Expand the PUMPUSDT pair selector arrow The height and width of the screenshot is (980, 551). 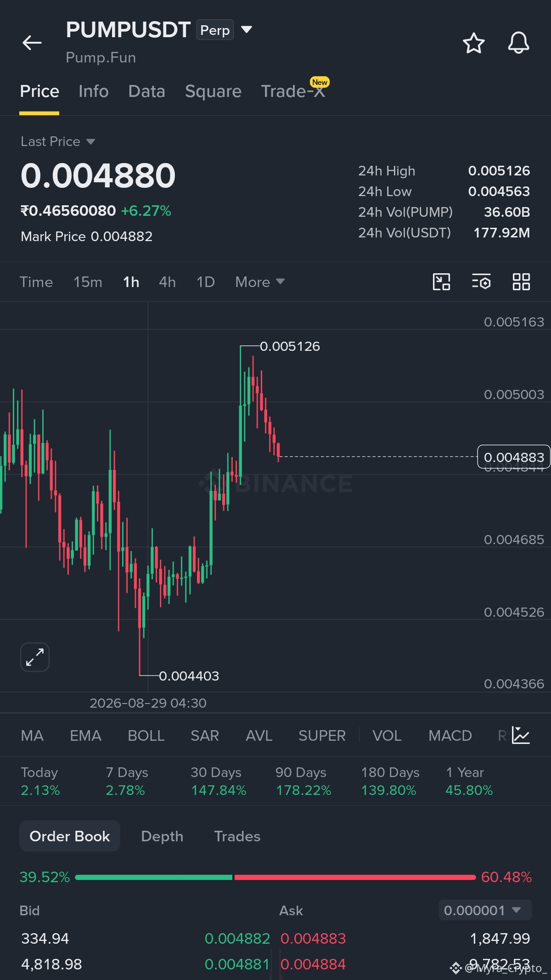pos(247,30)
